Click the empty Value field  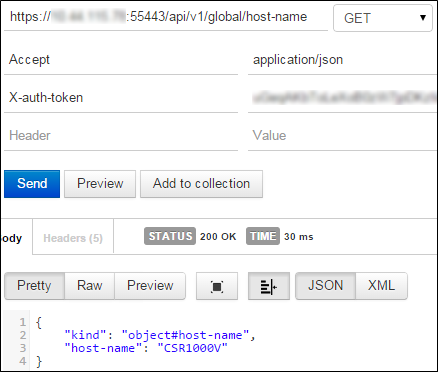click(343, 136)
